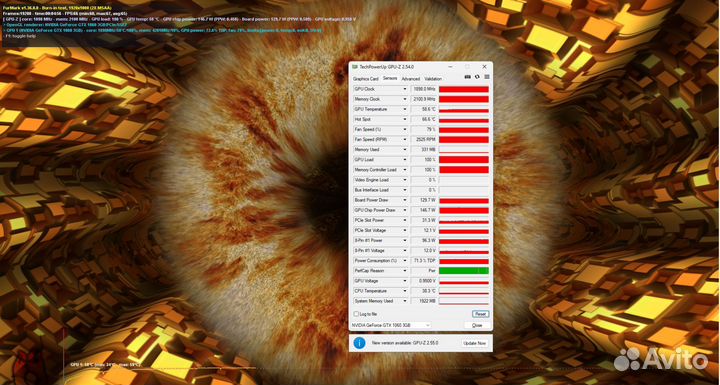Click the GPU Chip Power Draw value 146.7 W
This screenshot has height=385, width=720.
pyautogui.click(x=423, y=210)
